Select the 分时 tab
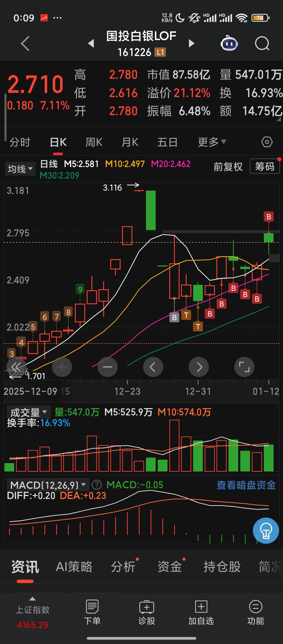 click(20, 142)
